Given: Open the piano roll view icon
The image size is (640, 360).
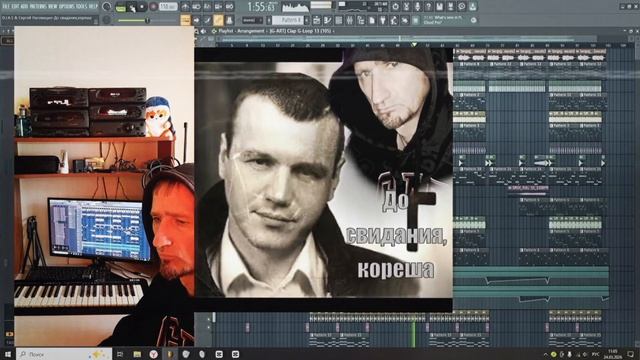Looking at the screenshot, I should click(x=328, y=20).
